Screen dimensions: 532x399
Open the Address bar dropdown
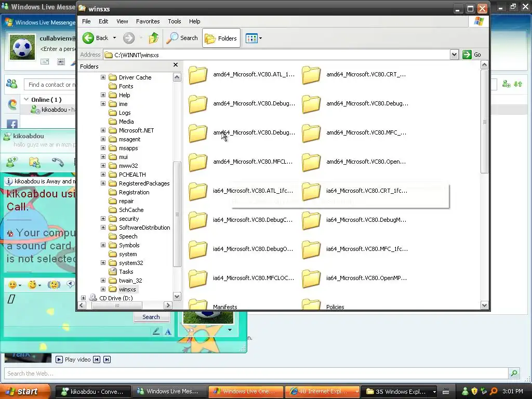(454, 55)
